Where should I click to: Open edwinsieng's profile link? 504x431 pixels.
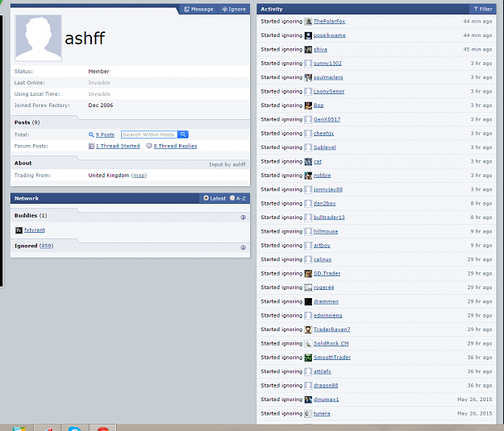click(x=328, y=315)
